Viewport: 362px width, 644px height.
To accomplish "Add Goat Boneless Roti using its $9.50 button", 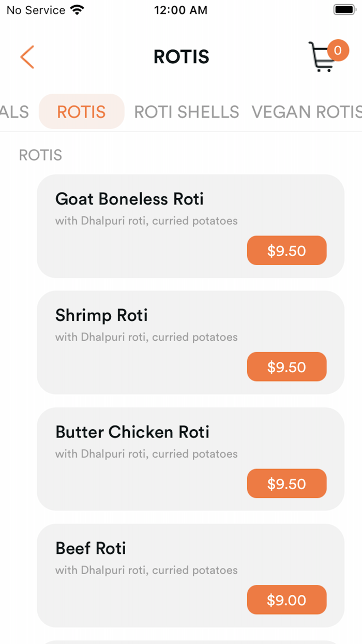I will click(x=286, y=250).
